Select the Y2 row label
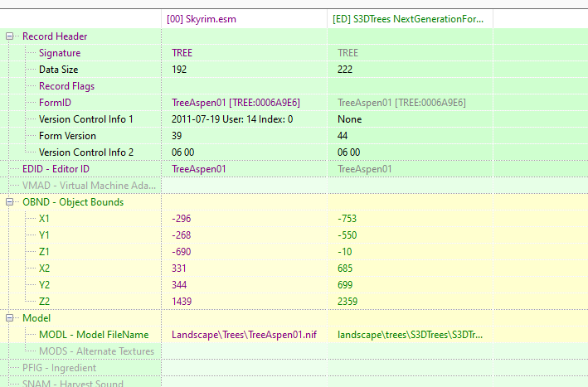The width and height of the screenshot is (588, 387). point(44,285)
